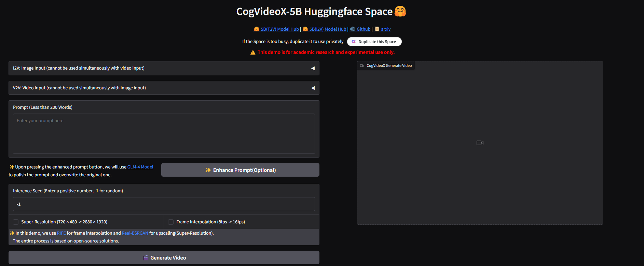Viewport: 644px width, 266px height.
Task: Click the video camera icon in the output panel center
Action: pyautogui.click(x=480, y=143)
